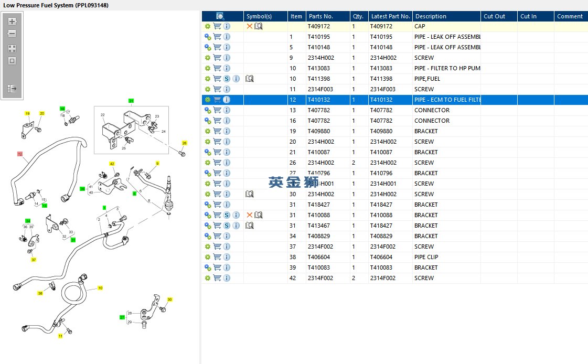588x364 pixels.
Task: Click book symbol on T413467 row
Action: [249, 226]
